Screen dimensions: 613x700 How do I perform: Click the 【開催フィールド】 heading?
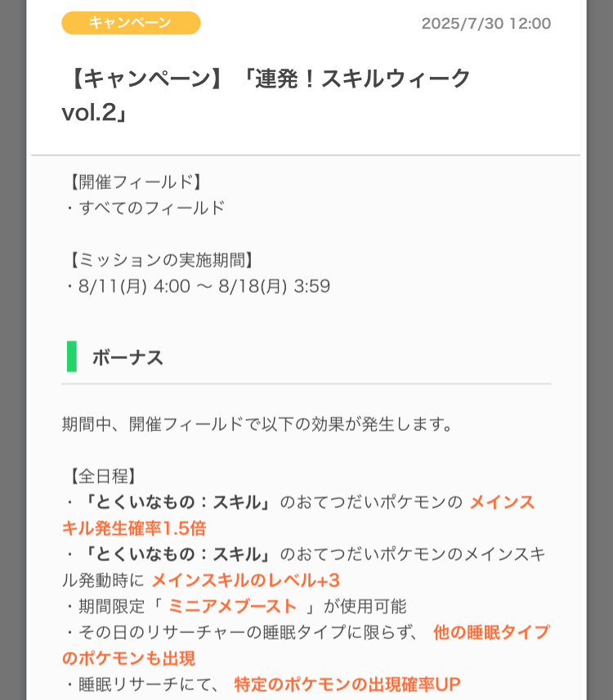(137, 182)
